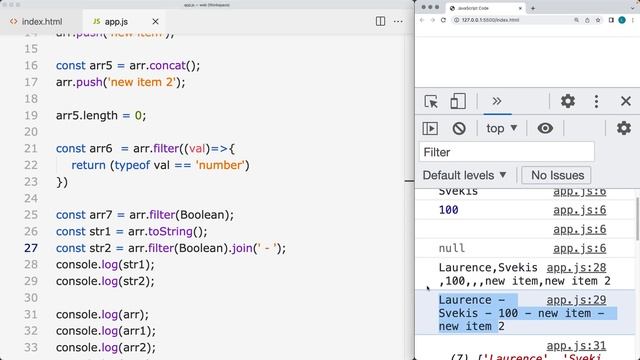This screenshot has width=640, height=360.
Task: Open console settings gear
Action: [623, 129]
